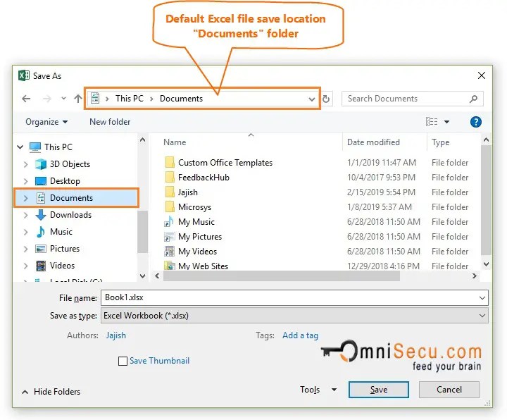
Task: Click the File name input field
Action: click(289, 297)
